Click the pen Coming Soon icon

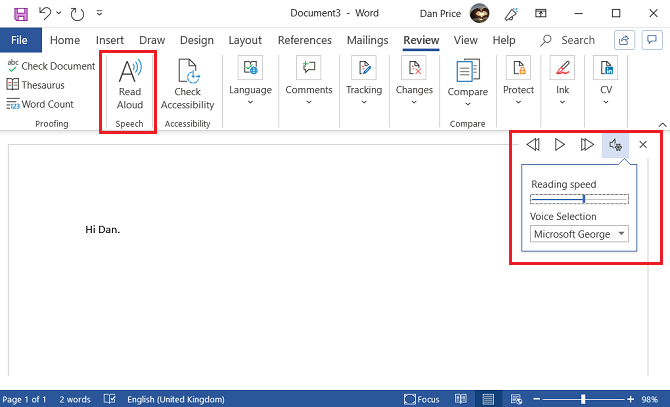511,14
